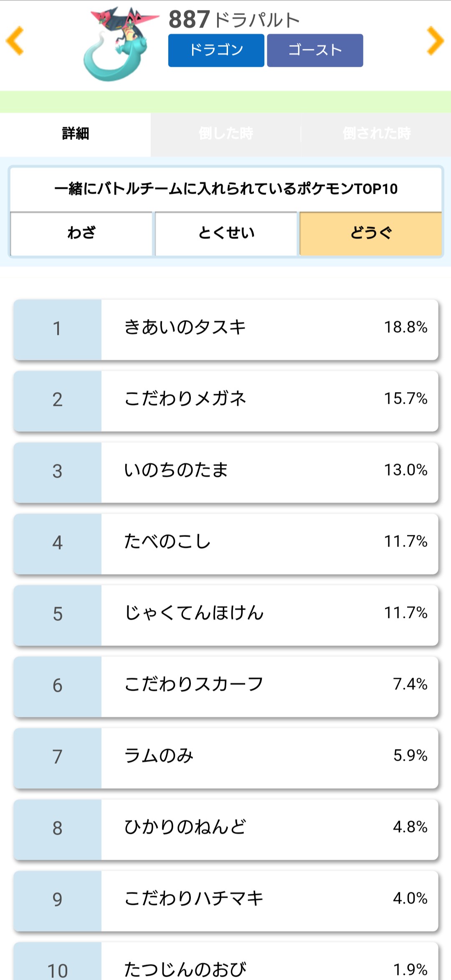Expand the teammate Pokémon TOP10 section
This screenshot has height=980, width=451.
[x=226, y=189]
